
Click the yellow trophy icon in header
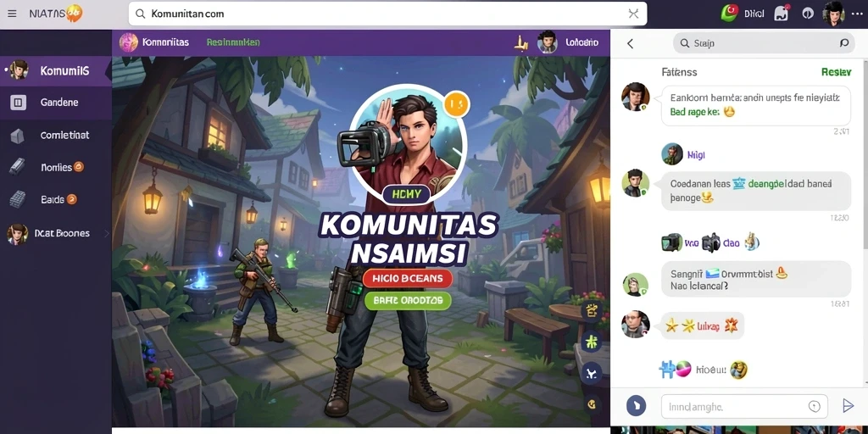coord(521,42)
